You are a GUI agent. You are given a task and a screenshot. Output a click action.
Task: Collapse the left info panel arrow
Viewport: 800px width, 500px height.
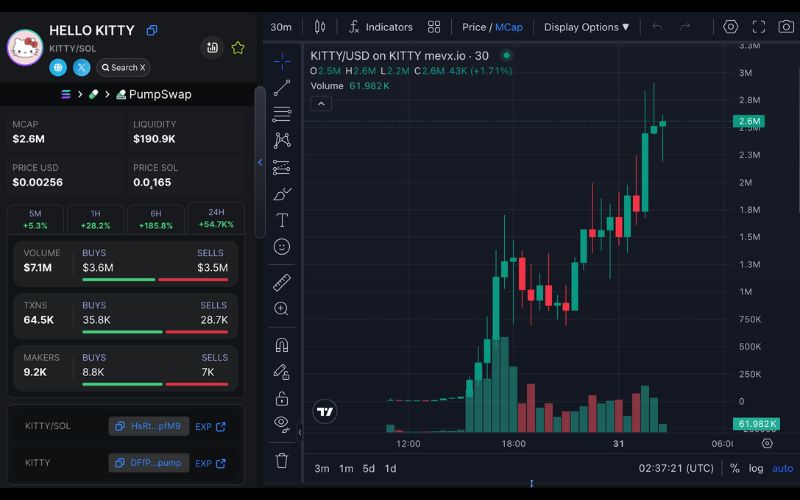260,162
